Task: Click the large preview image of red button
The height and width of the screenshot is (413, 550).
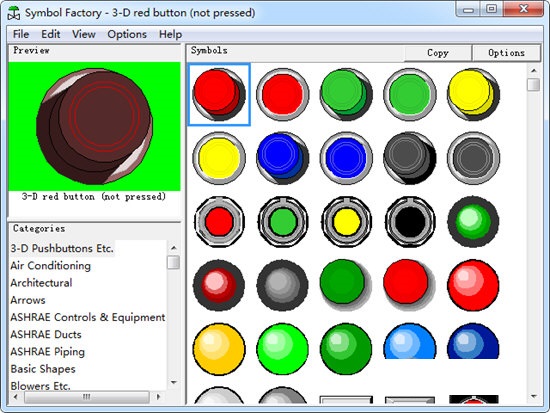Action: (94, 126)
